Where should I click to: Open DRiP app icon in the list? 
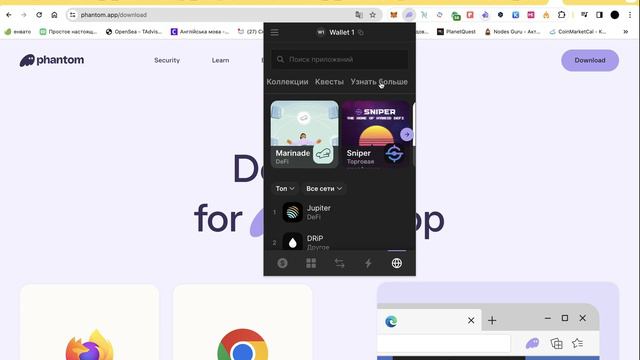pos(293,242)
